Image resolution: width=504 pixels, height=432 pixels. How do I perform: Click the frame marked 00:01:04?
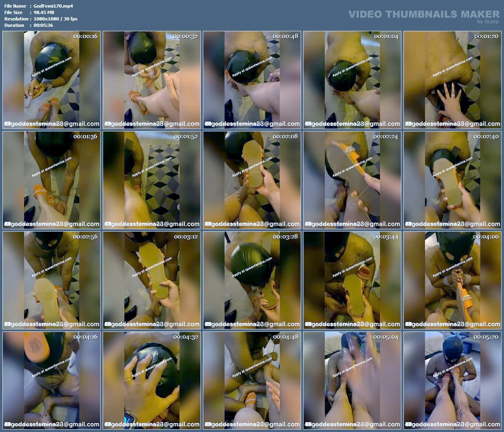[352, 80]
